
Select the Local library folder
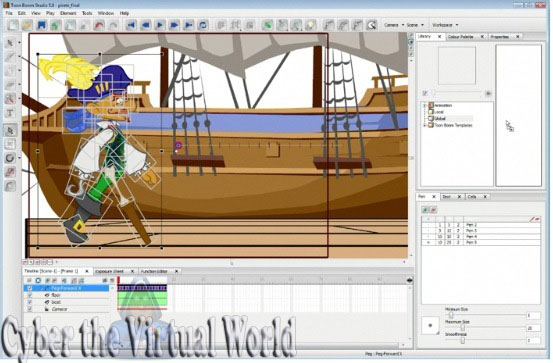tap(436, 112)
